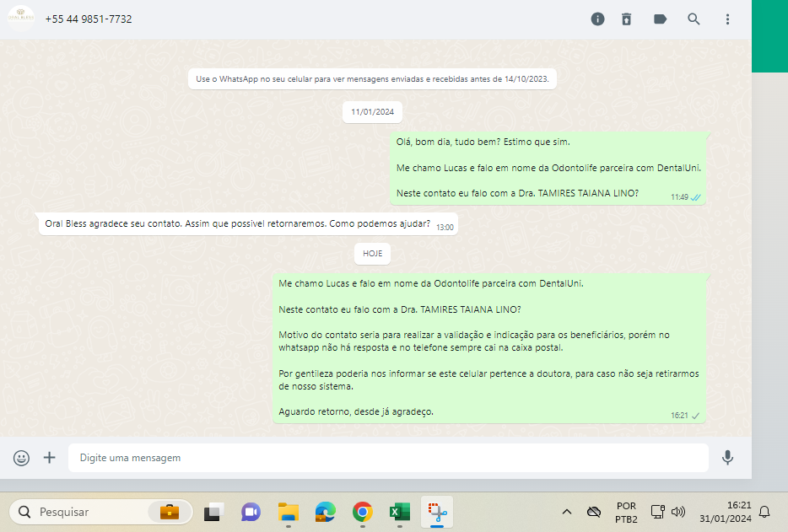Viewport: 788px width, 532px height.
Task: Open Excel from taskbar
Action: [400, 512]
